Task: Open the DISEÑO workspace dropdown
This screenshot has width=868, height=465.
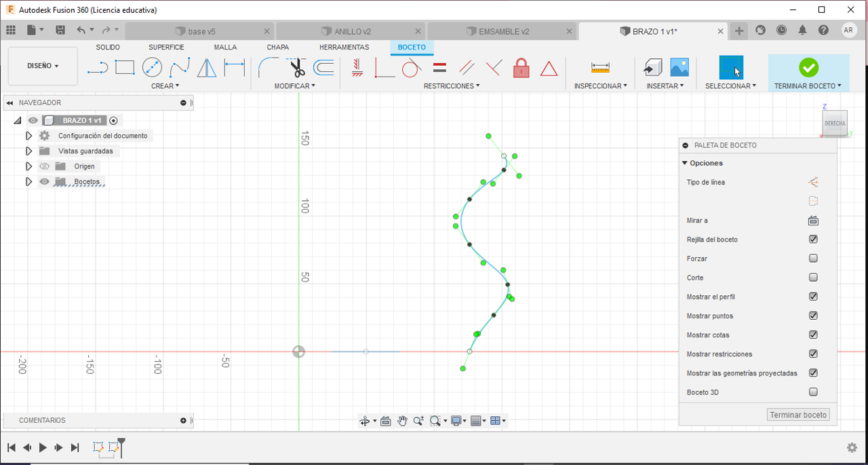Action: click(43, 67)
